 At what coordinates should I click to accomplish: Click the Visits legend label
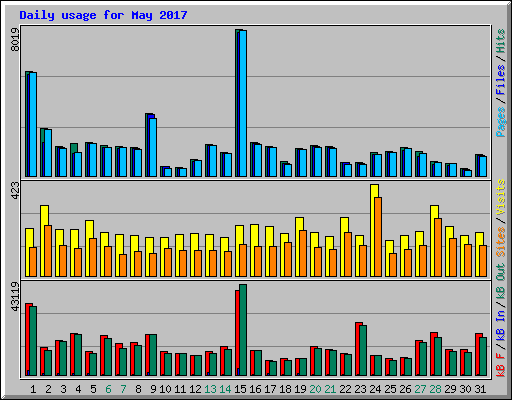point(500,197)
